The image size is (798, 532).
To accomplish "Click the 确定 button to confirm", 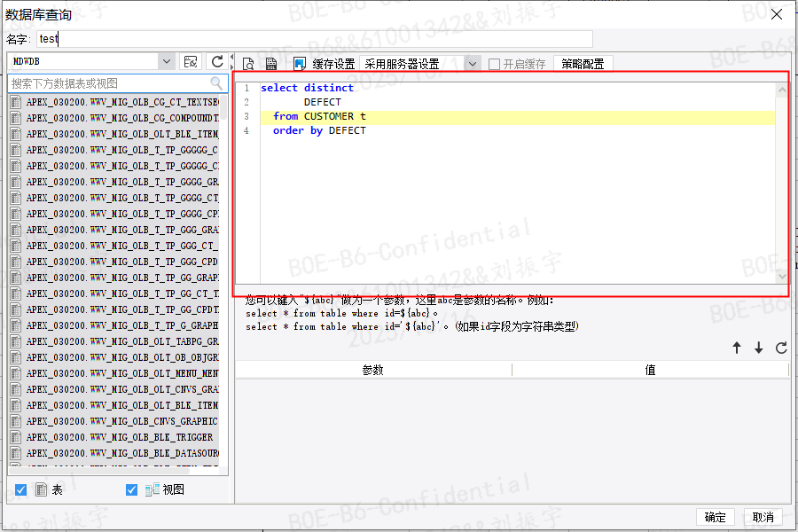I will (x=715, y=518).
